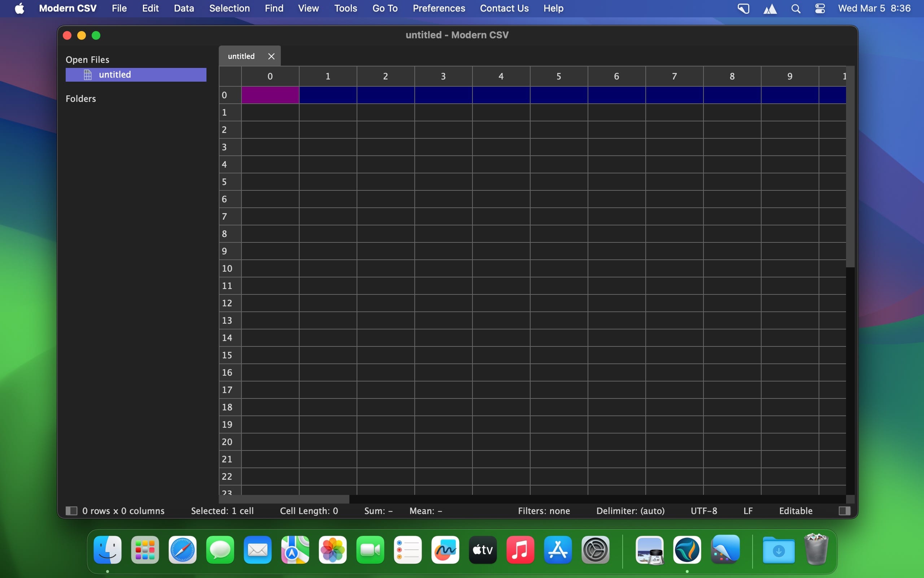Open Maps from the dock
Viewport: 924px width, 578px height.
295,550
